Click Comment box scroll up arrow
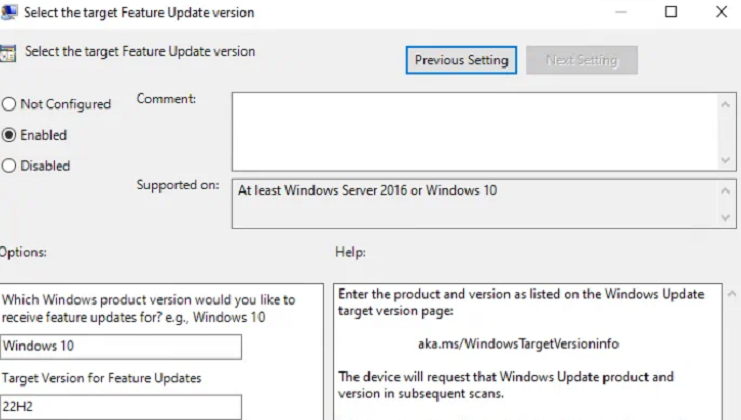This screenshot has width=741, height=420. click(x=726, y=104)
